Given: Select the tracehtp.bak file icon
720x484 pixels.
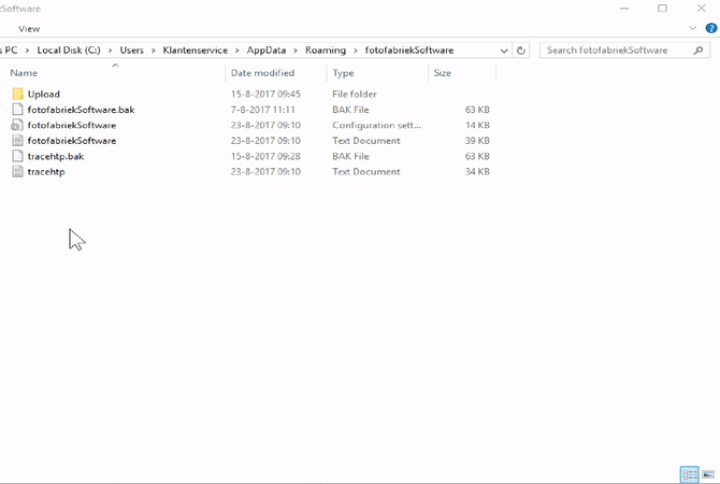Looking at the screenshot, I should click(x=17, y=157).
